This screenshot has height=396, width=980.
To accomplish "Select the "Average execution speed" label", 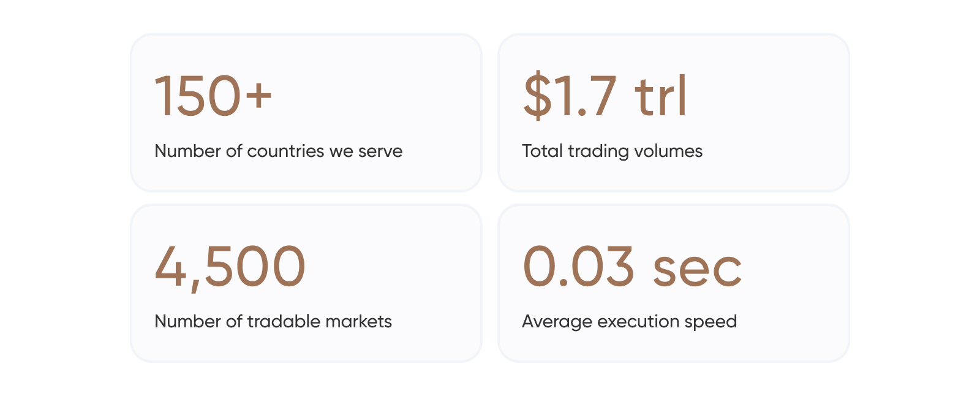I will [x=629, y=321].
